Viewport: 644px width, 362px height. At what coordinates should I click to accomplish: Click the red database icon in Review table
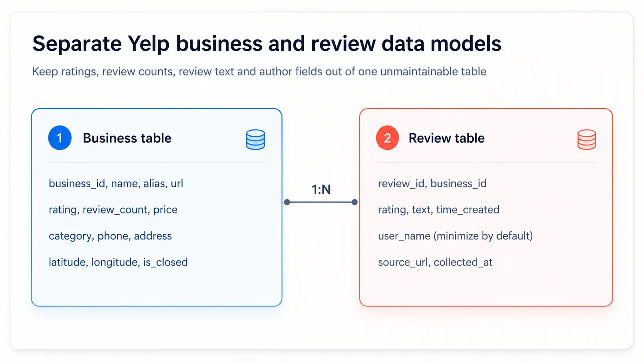coord(587,139)
